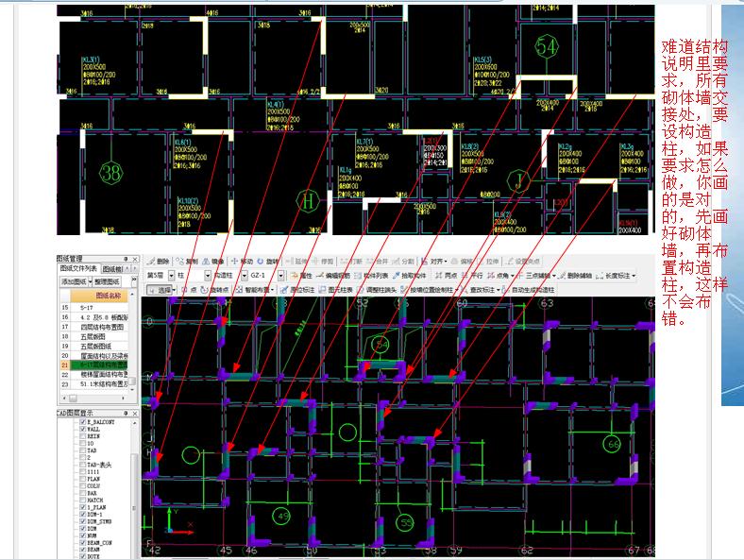Click the 图元柱表 tool

335,290
